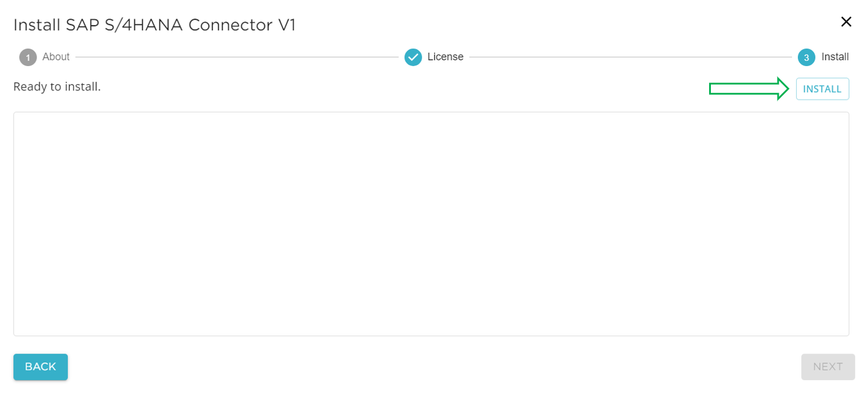Screen dimensions: 868x393
Task: Click BACK to return to License step
Action: click(x=40, y=366)
